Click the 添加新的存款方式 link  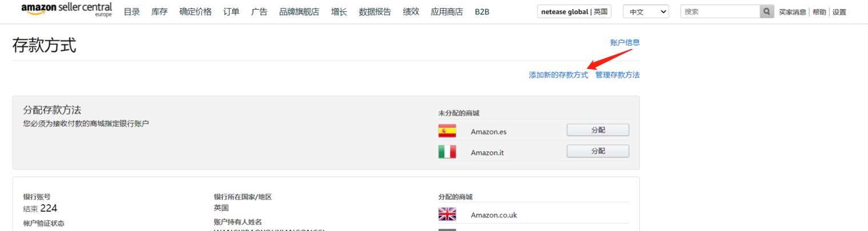click(558, 75)
